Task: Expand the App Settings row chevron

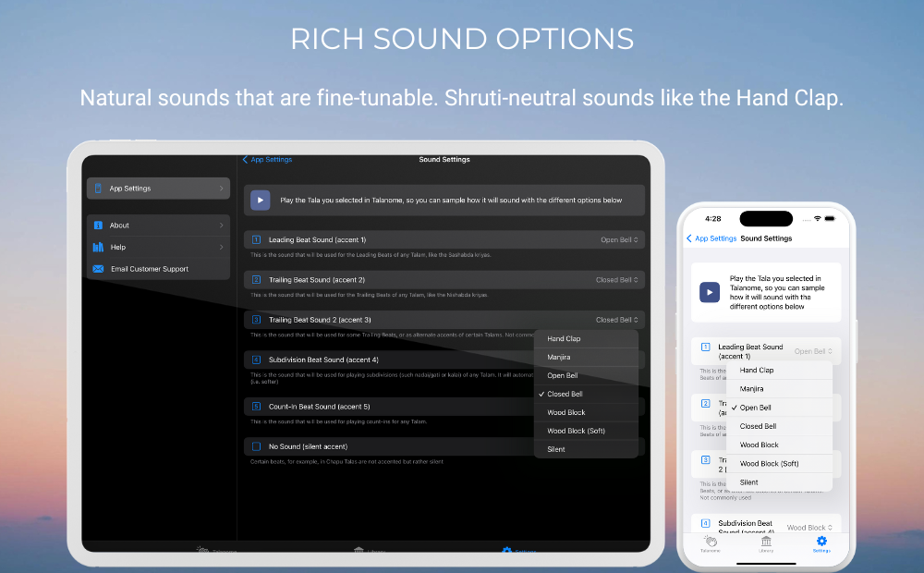Action: pyautogui.click(x=222, y=188)
